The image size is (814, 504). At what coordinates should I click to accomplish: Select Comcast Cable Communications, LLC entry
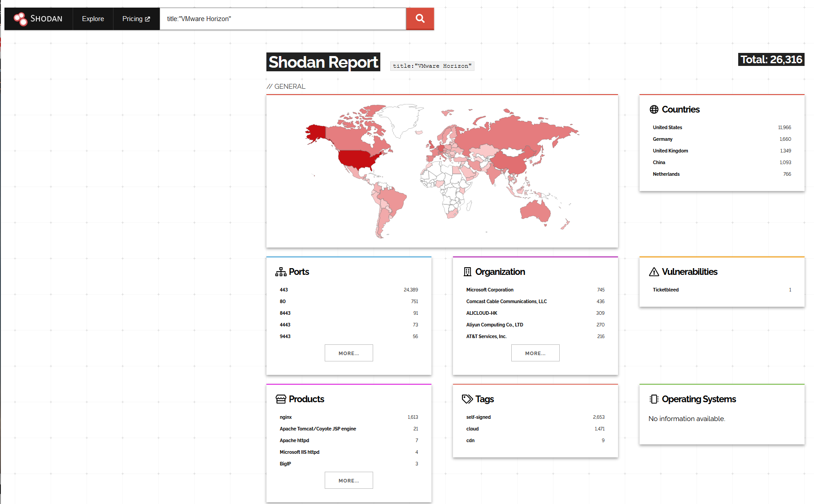(x=535, y=301)
